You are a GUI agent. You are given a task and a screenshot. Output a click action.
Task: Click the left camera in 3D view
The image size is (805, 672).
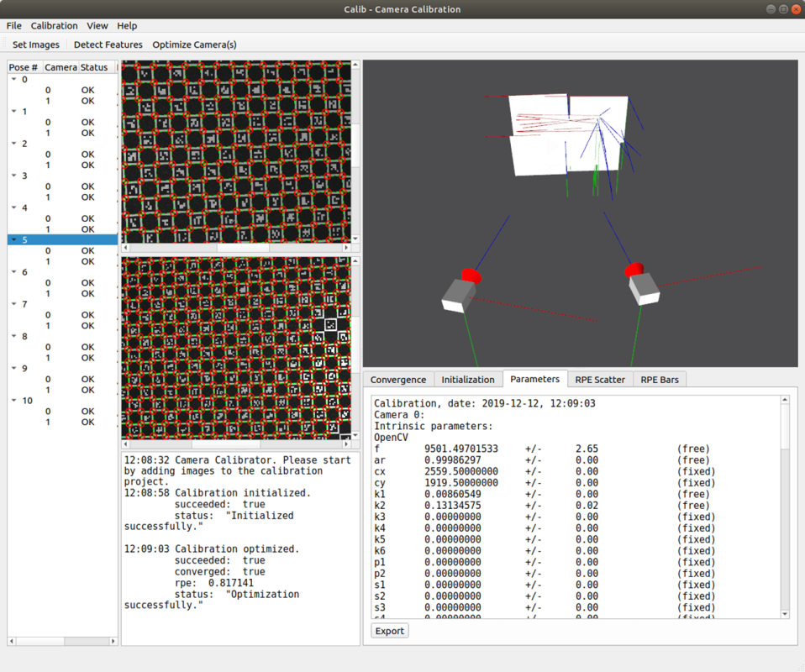pyautogui.click(x=460, y=294)
